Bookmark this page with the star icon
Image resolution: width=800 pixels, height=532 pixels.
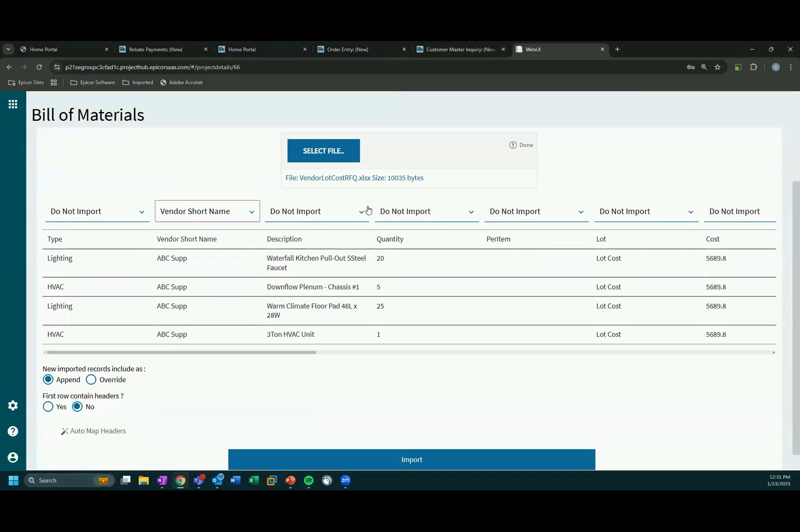coord(717,67)
